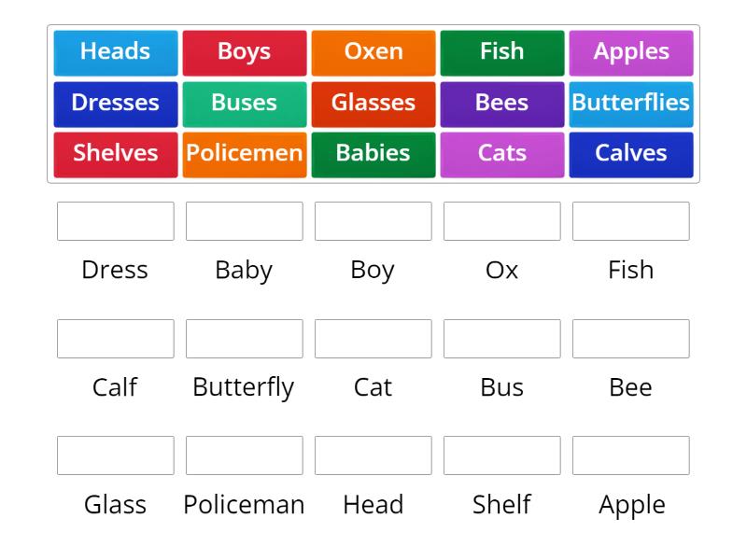This screenshot has height=560, width=747.
Task: Select the Cats tile
Action: [501, 153]
